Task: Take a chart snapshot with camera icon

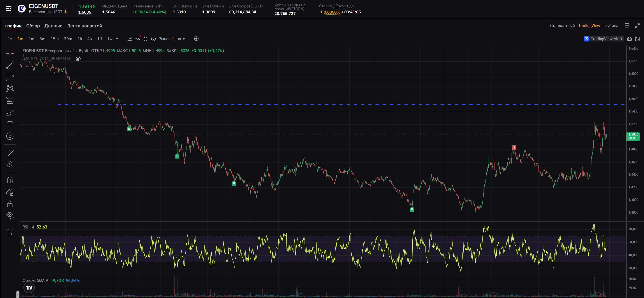Action: tap(629, 39)
